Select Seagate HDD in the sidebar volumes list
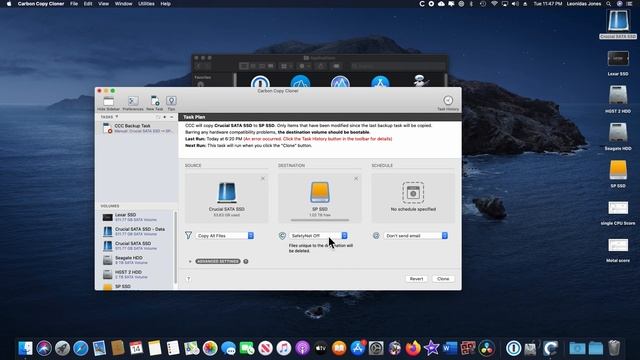640x360 pixels. click(136, 260)
